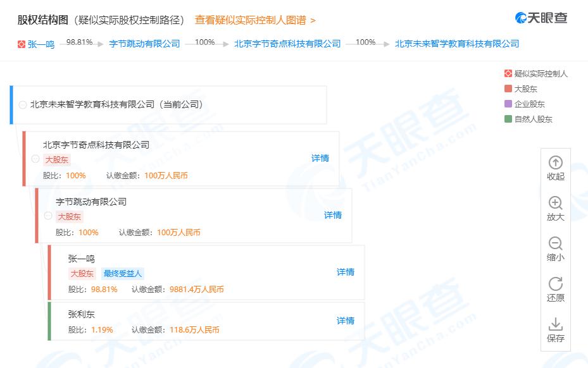This screenshot has width=588, height=368.
Task: Click the purple 企业股东 legend swatch
Action: tap(508, 104)
